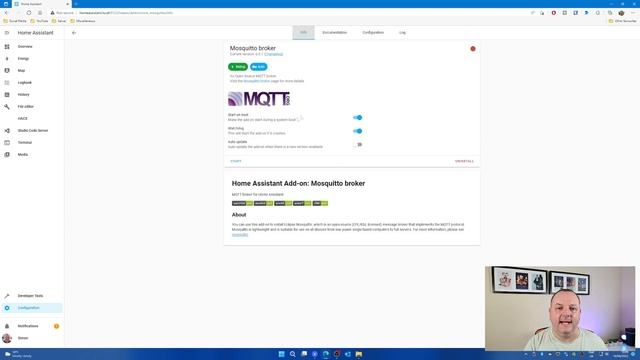Click the File editor wrench icon
Image resolution: width=640 pixels, height=360 pixels.
(7, 107)
